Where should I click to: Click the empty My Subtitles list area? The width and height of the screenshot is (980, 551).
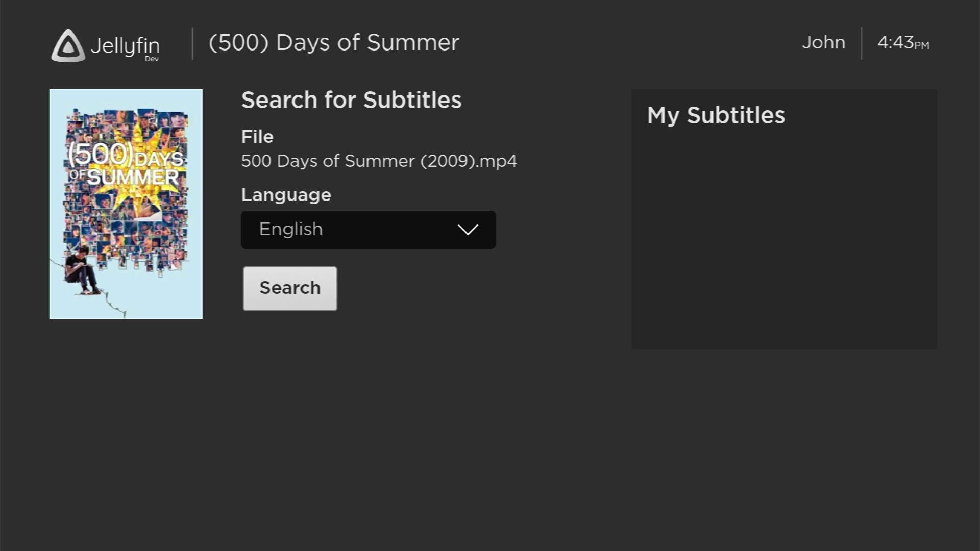(784, 240)
